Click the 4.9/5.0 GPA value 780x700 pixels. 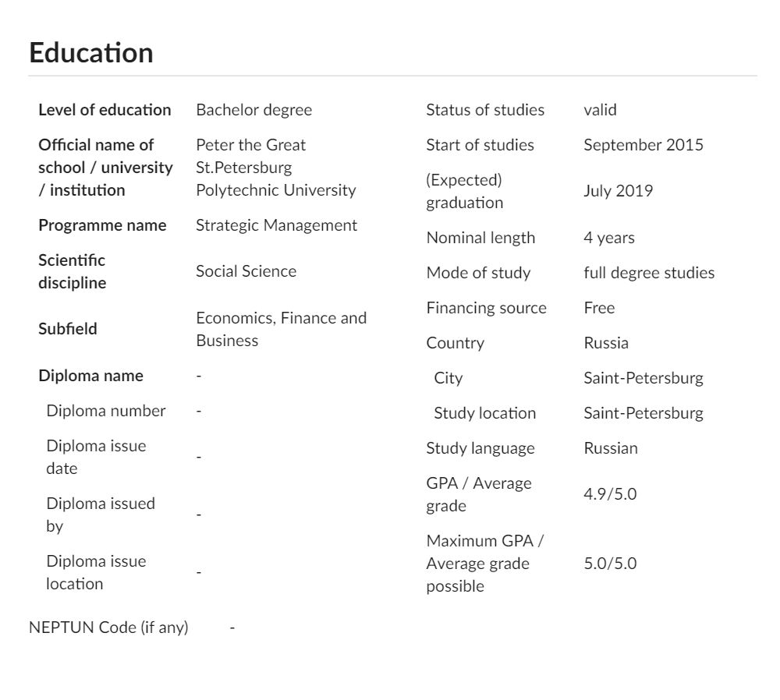[x=610, y=494]
